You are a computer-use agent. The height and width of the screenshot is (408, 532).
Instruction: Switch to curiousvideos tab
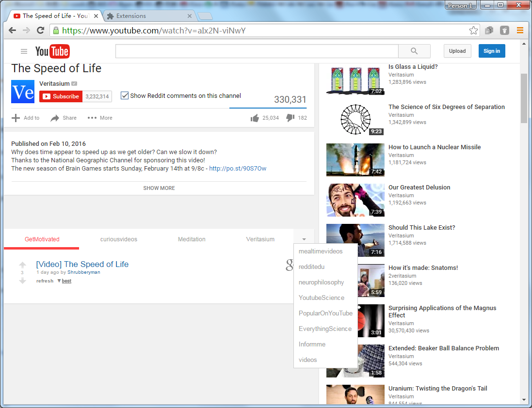[x=119, y=239]
